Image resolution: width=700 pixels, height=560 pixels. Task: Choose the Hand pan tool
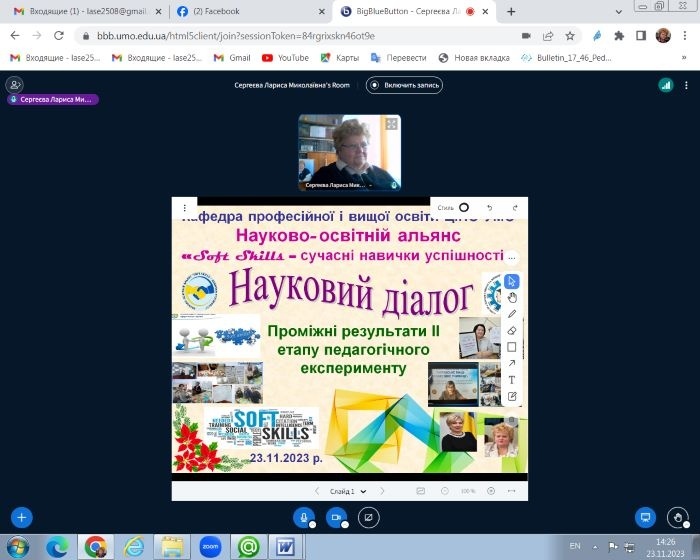[512, 297]
